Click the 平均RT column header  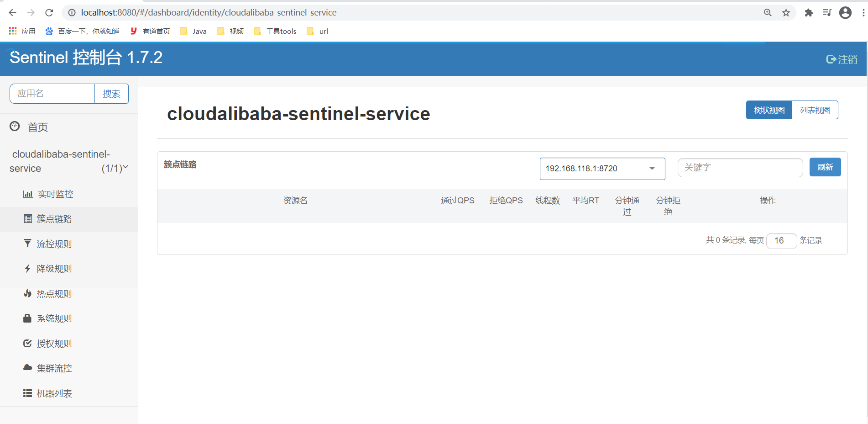coord(586,201)
